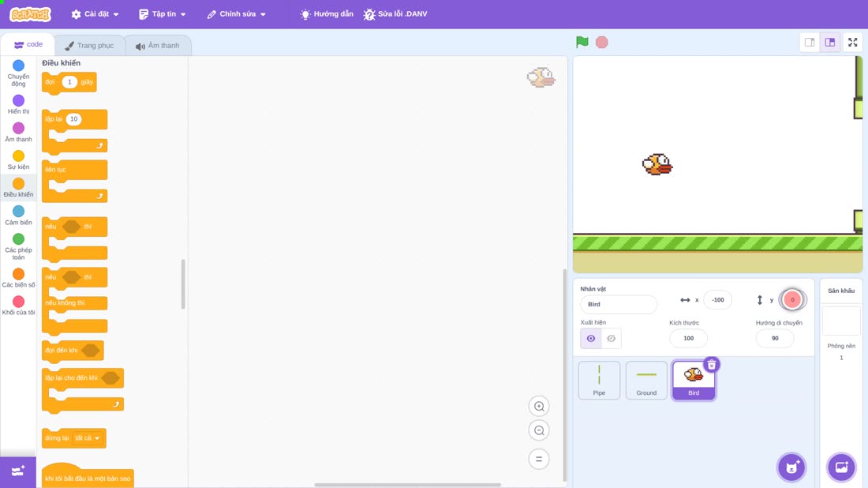Select Hiển thị block category
Viewport: 868px width, 488px height.
[x=18, y=105]
